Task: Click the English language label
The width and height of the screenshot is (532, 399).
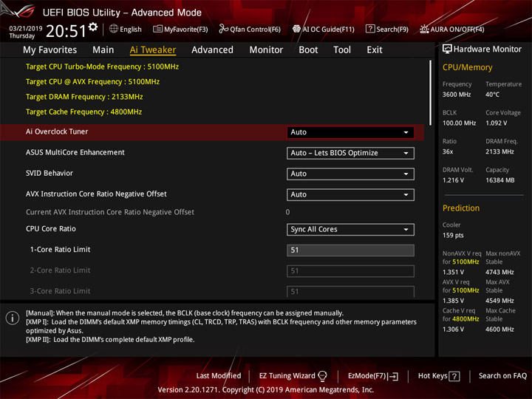Action: (131, 29)
